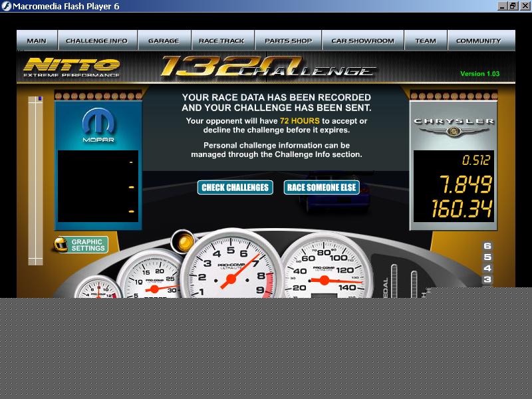The height and width of the screenshot is (399, 532).
Task: Go to the COMMUNITY tab
Action: tap(481, 41)
